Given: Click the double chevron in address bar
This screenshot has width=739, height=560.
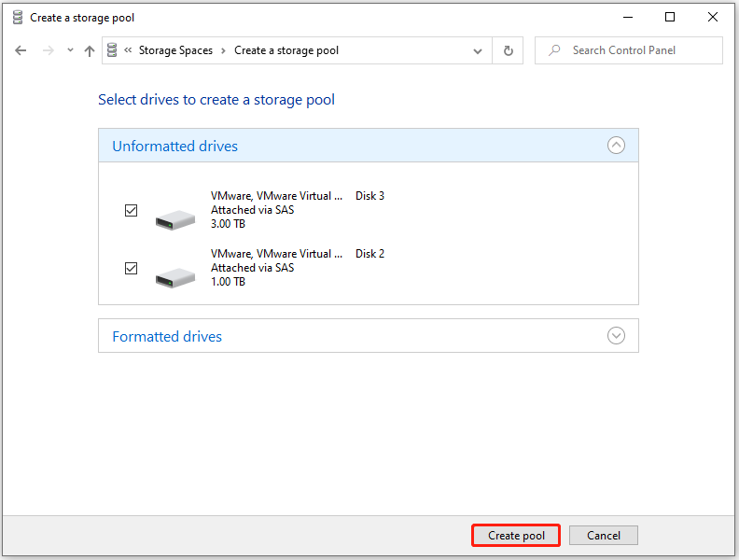Looking at the screenshot, I should [128, 50].
